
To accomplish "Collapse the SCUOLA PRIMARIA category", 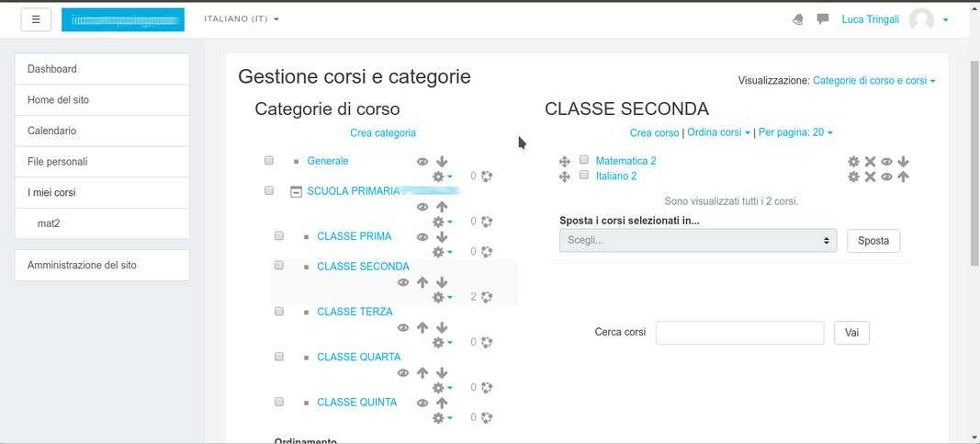I will [296, 191].
